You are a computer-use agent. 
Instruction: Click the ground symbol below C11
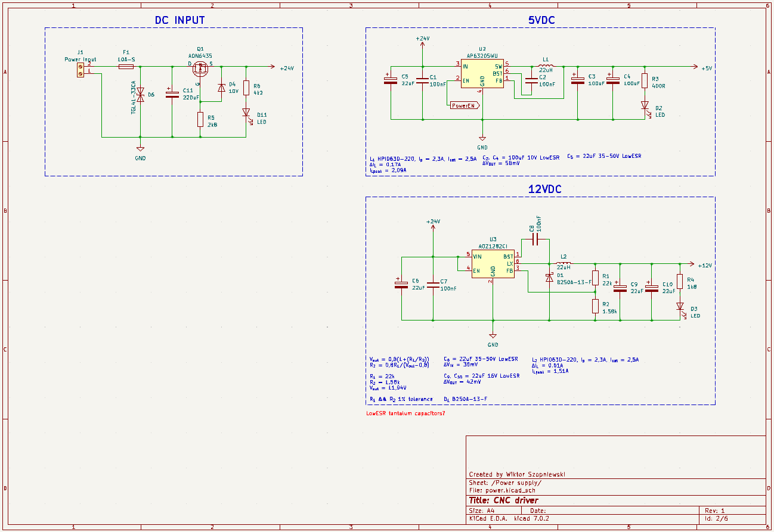click(x=140, y=148)
